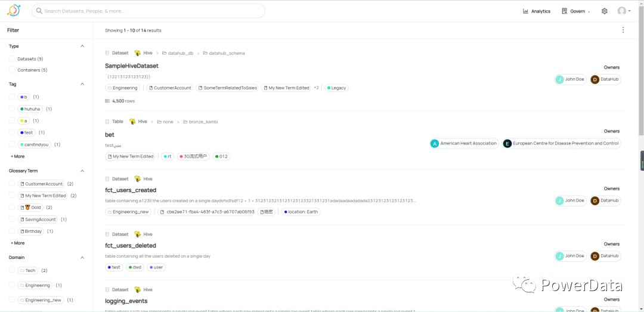644x312 pixels.
Task: Click the user tag chip
Action: point(156,267)
